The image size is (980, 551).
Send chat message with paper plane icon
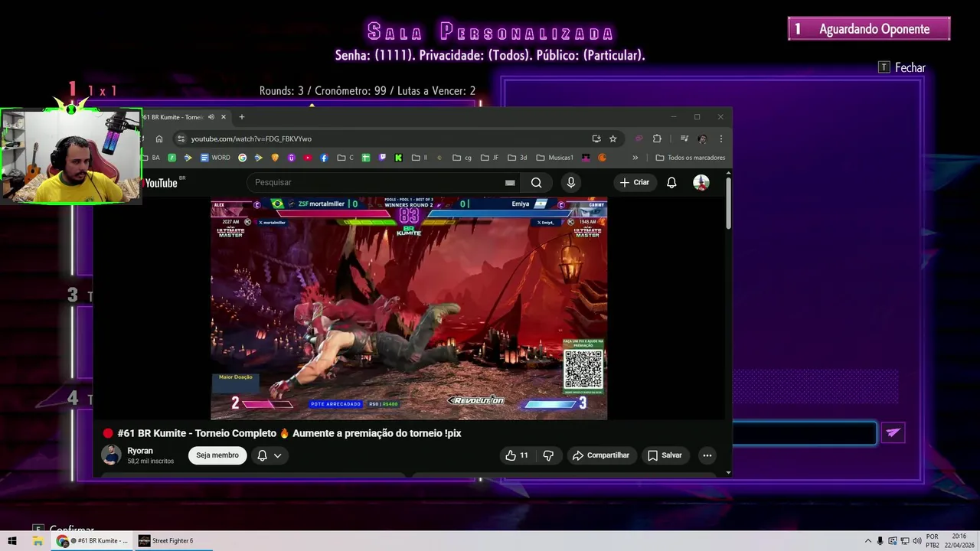[893, 432]
